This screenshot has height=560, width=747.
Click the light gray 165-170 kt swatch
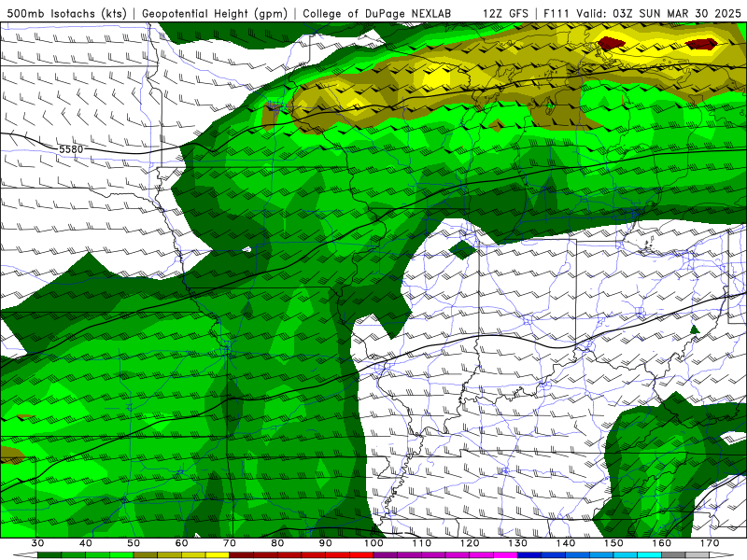point(698,554)
